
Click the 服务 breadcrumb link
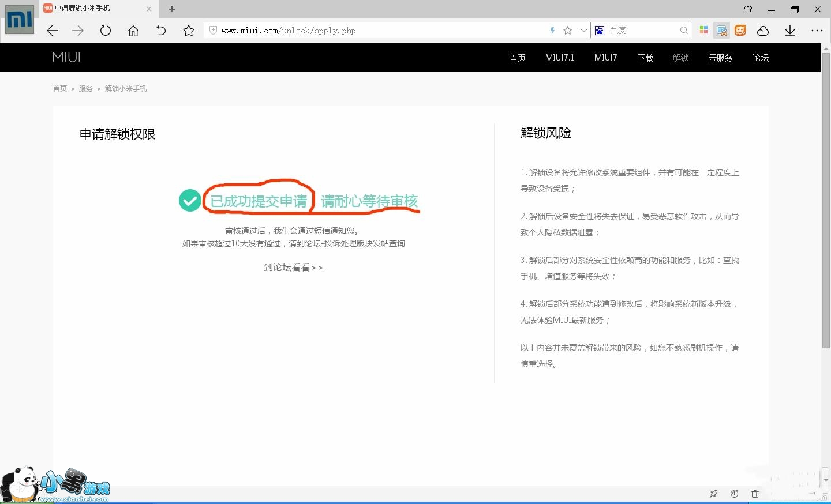point(85,89)
